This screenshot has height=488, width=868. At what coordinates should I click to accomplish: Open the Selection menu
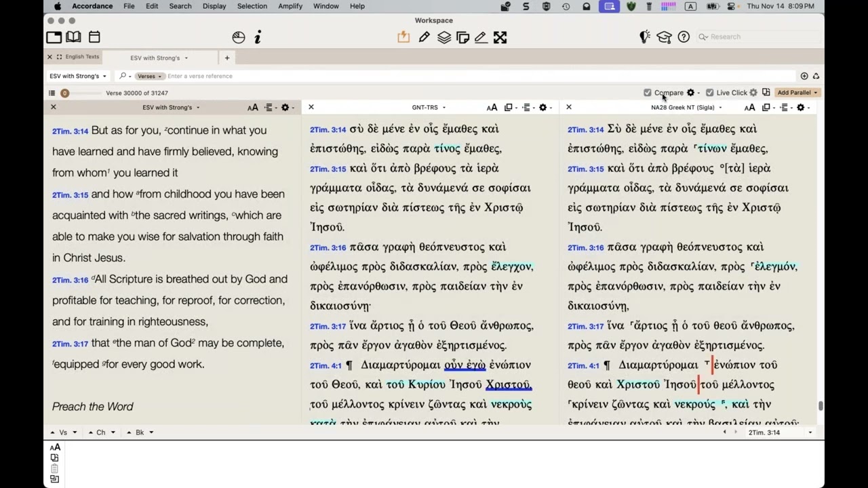coord(252,6)
